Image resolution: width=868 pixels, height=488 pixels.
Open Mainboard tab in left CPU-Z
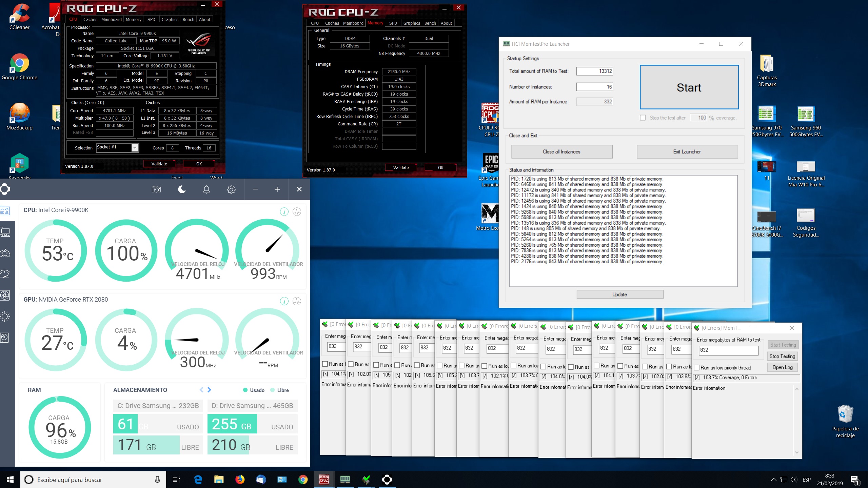pos(111,19)
